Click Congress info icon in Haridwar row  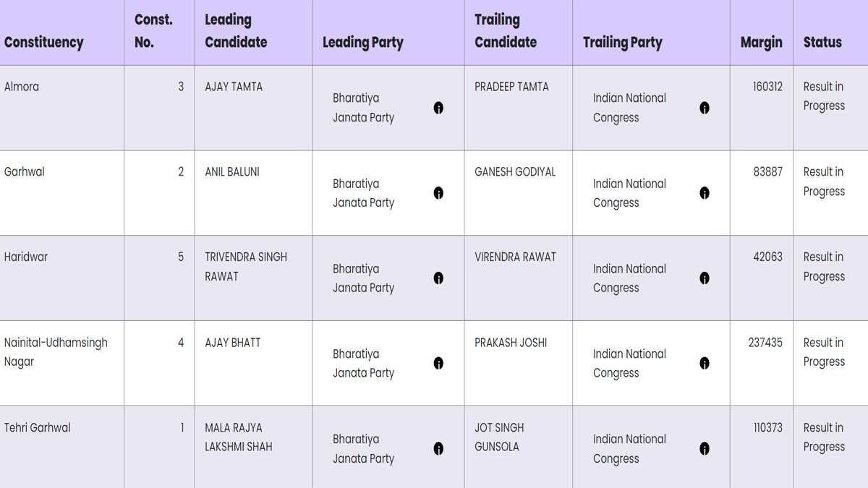(x=705, y=278)
